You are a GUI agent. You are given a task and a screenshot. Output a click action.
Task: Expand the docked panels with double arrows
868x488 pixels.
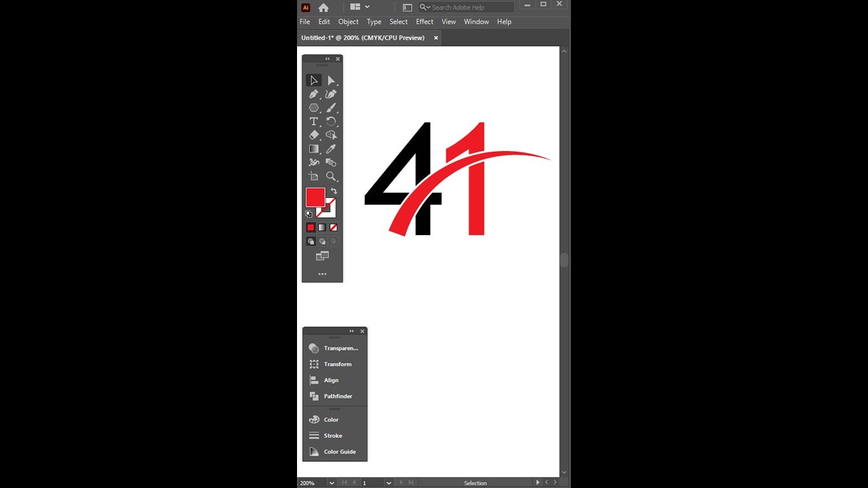pyautogui.click(x=352, y=331)
